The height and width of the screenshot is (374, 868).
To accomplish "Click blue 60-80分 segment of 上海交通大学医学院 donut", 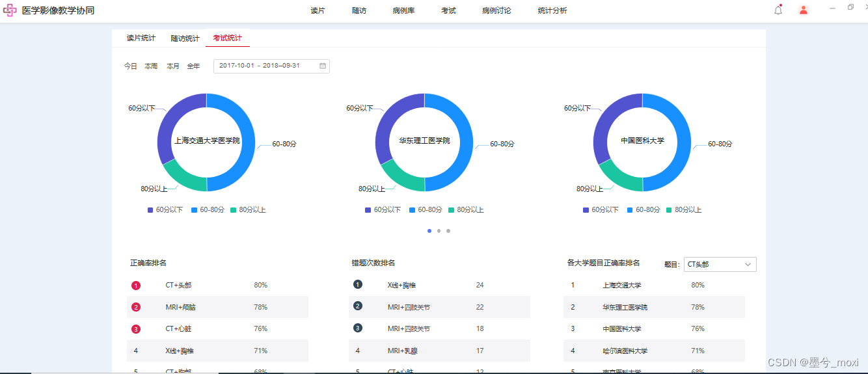I will pos(247,142).
